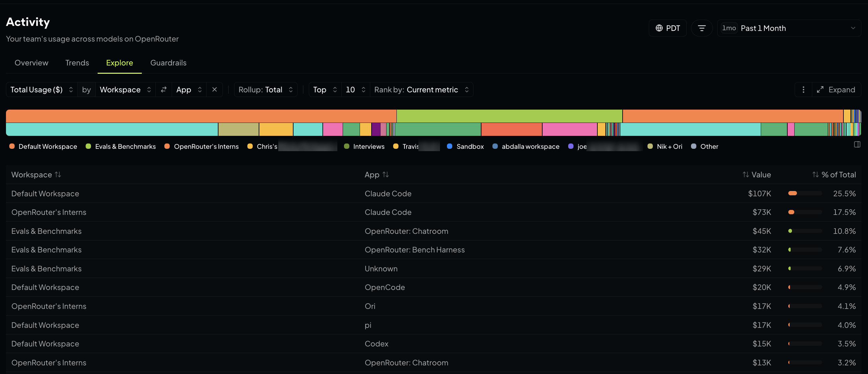Click OpenRouter: Bench Harness app cell
This screenshot has width=868, height=374.
(x=414, y=250)
